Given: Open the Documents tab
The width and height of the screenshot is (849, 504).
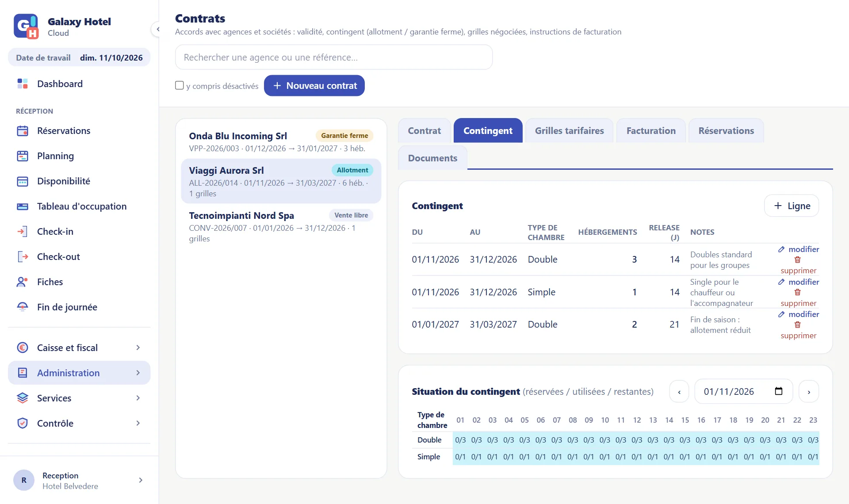Looking at the screenshot, I should (432, 158).
